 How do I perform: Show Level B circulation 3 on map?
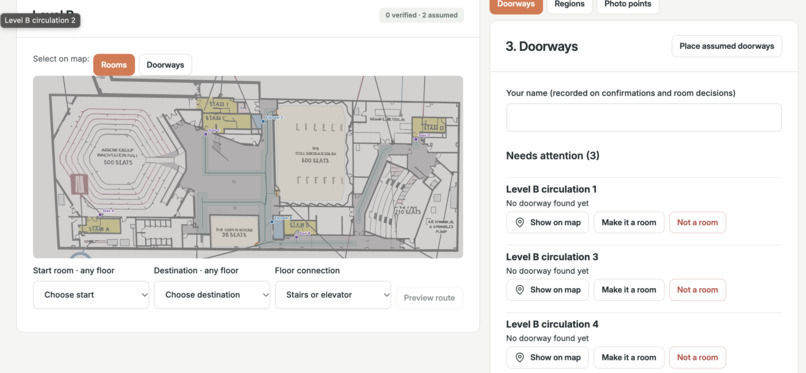[547, 290]
